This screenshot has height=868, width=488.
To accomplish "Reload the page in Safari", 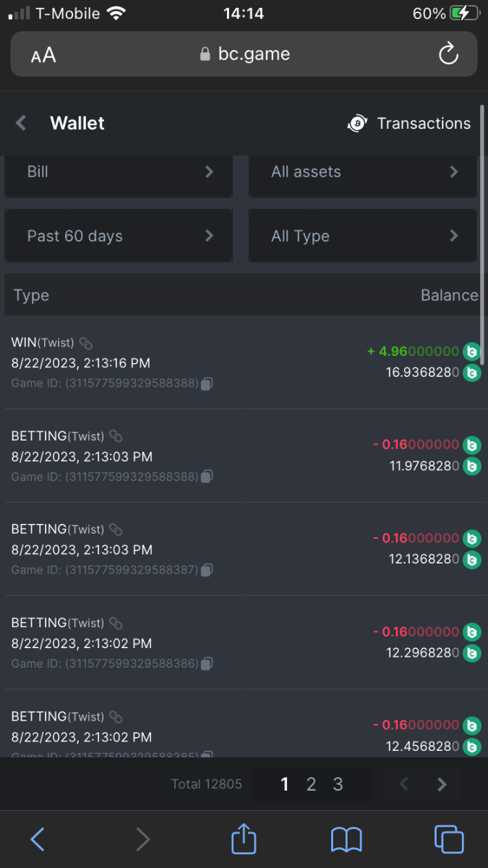I will 448,54.
